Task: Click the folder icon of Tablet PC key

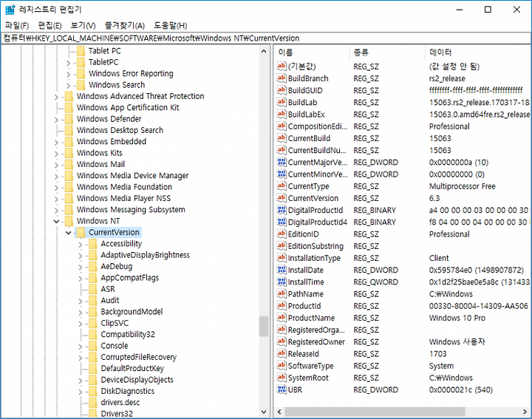Action: 81,51
